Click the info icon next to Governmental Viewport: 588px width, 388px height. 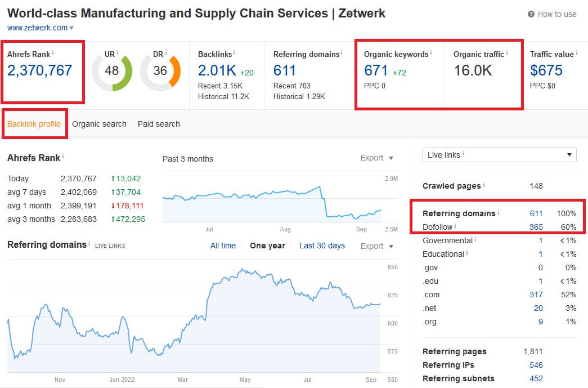[x=474, y=238]
